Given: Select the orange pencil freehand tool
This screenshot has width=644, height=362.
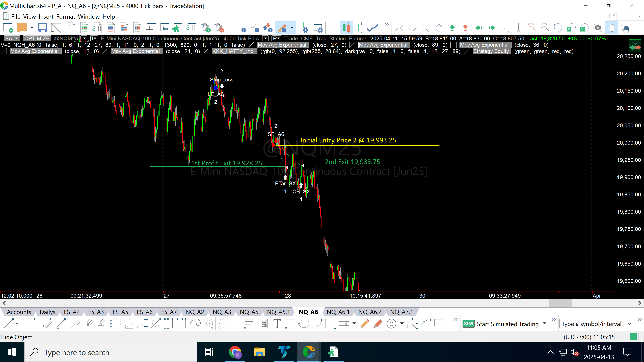Looking at the screenshot, I should click(x=365, y=324).
